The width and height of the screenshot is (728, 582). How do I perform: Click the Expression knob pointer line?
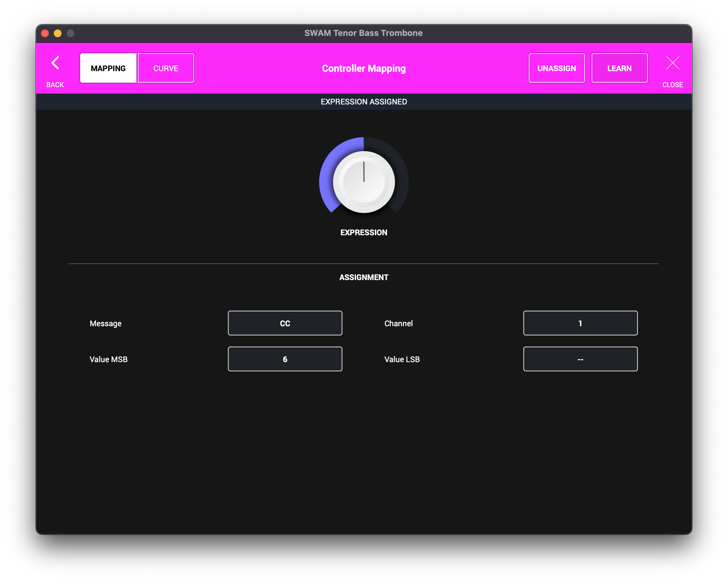(364, 171)
